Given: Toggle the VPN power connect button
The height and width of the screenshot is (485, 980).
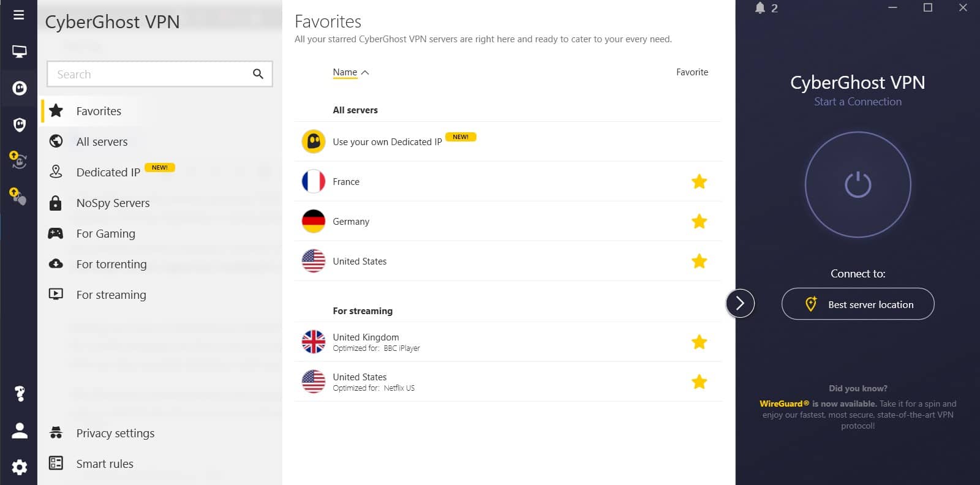Looking at the screenshot, I should click(x=858, y=184).
